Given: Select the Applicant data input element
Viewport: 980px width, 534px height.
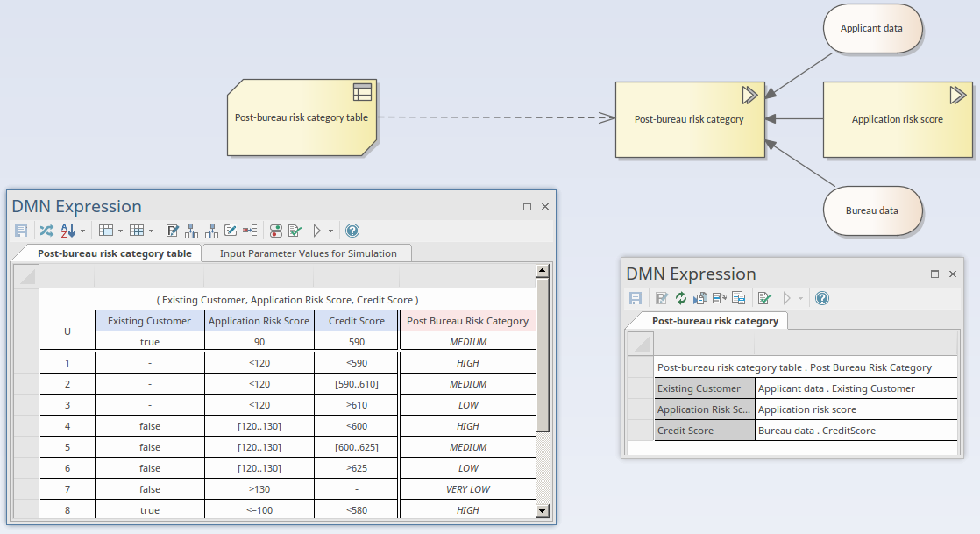Looking at the screenshot, I should (x=871, y=28).
